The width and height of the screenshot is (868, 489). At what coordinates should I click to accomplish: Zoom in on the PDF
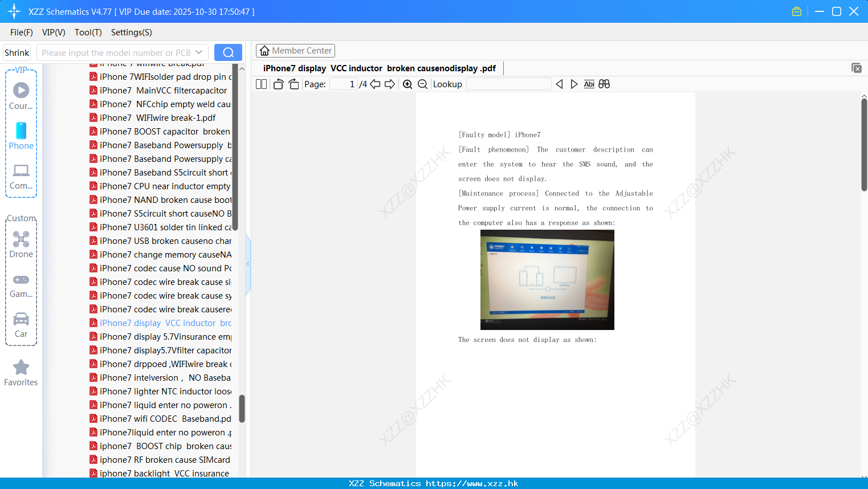click(407, 84)
